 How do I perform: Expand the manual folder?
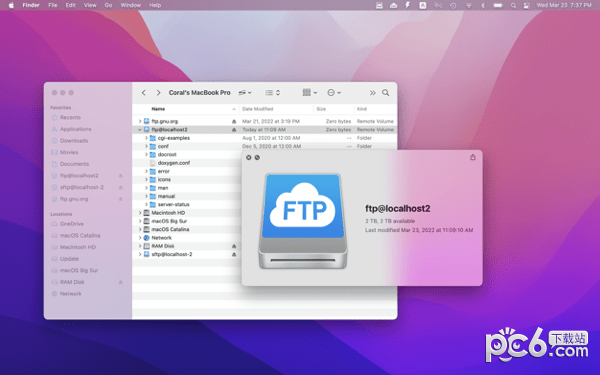[x=146, y=196]
